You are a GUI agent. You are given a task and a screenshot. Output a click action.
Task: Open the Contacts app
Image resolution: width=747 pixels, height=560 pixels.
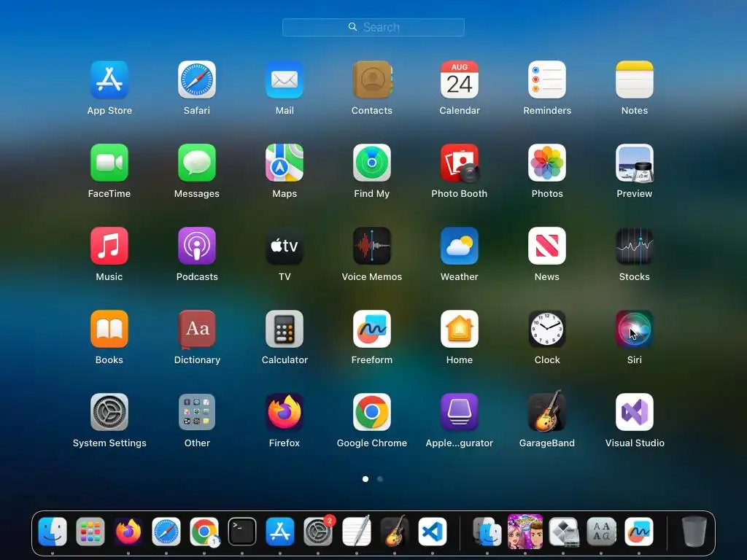372,79
